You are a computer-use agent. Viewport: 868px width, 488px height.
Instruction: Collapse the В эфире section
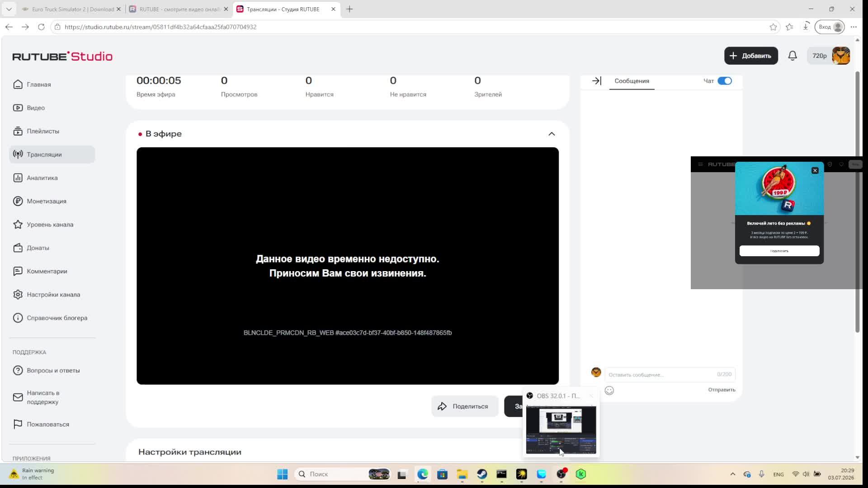tap(552, 134)
